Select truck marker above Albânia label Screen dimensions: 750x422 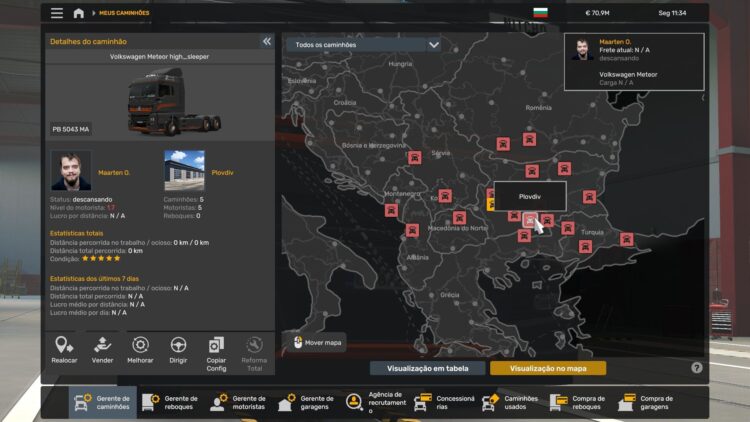[412, 230]
